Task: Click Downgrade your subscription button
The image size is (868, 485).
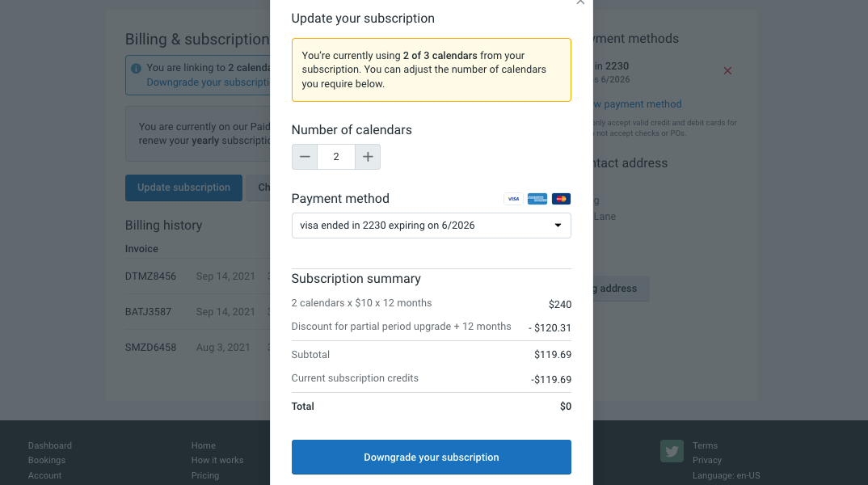Action: tap(432, 458)
